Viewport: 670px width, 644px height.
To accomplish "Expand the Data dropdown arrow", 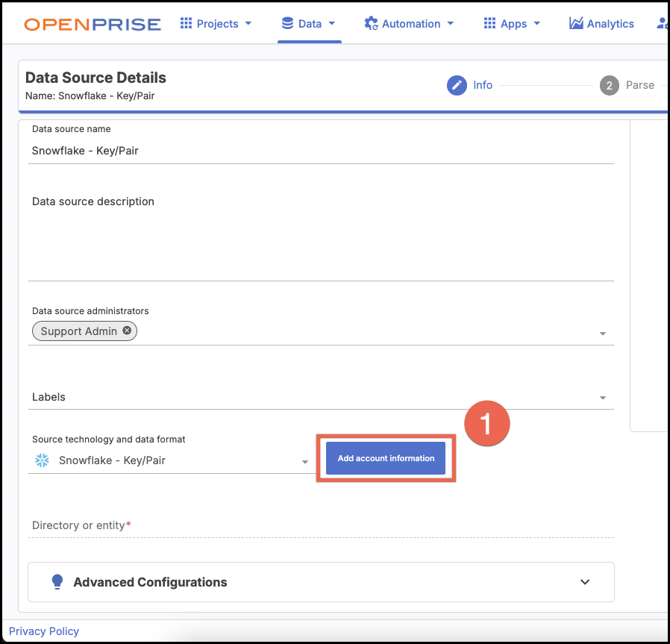I will pyautogui.click(x=331, y=23).
